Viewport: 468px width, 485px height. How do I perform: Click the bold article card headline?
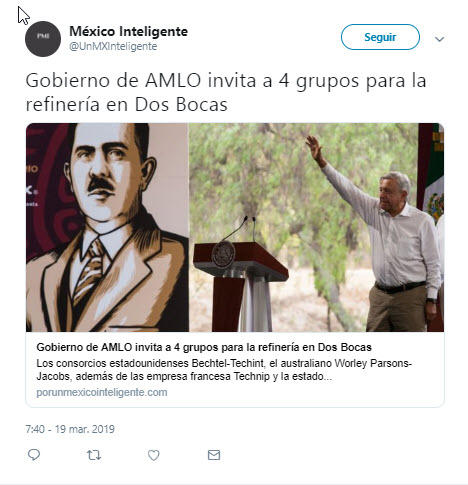pyautogui.click(x=204, y=347)
